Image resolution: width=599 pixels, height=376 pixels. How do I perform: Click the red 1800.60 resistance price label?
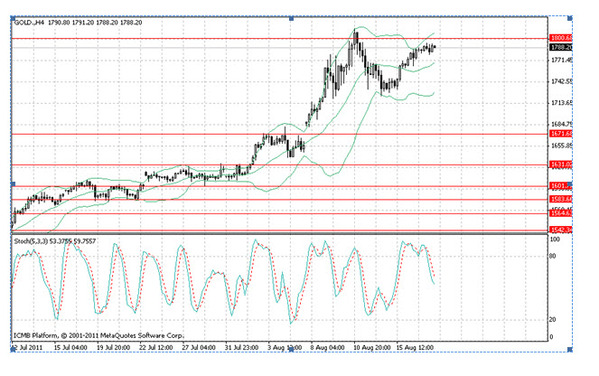[561, 38]
